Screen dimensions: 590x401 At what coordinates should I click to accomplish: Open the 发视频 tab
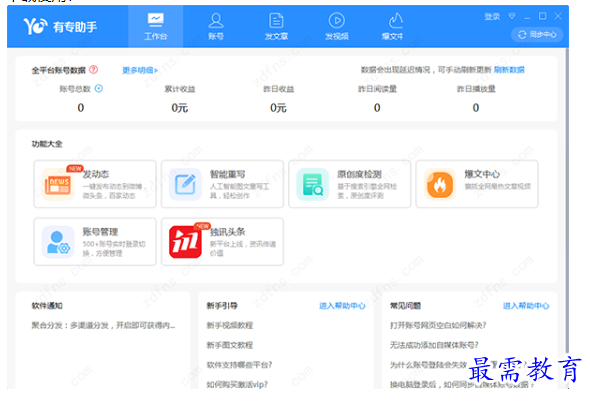[x=337, y=26]
